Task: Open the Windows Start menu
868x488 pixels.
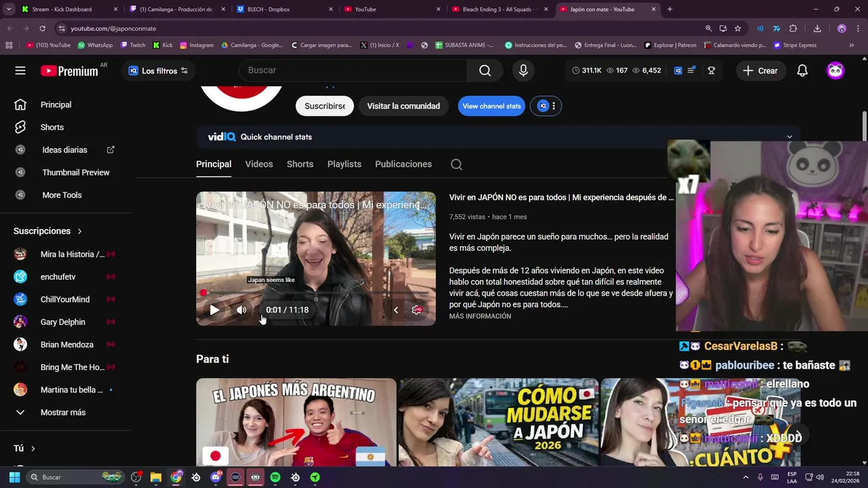Action: [x=14, y=477]
